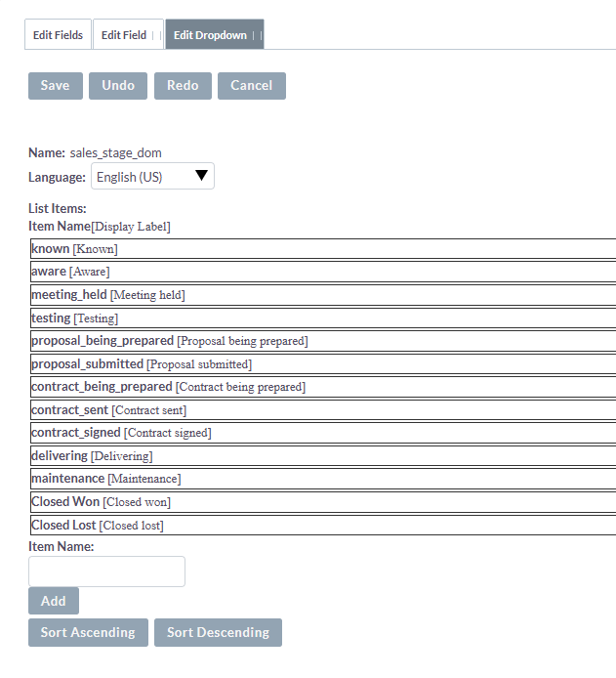Select the 'meeting_held' list item
This screenshot has height=678, width=616.
[107, 295]
